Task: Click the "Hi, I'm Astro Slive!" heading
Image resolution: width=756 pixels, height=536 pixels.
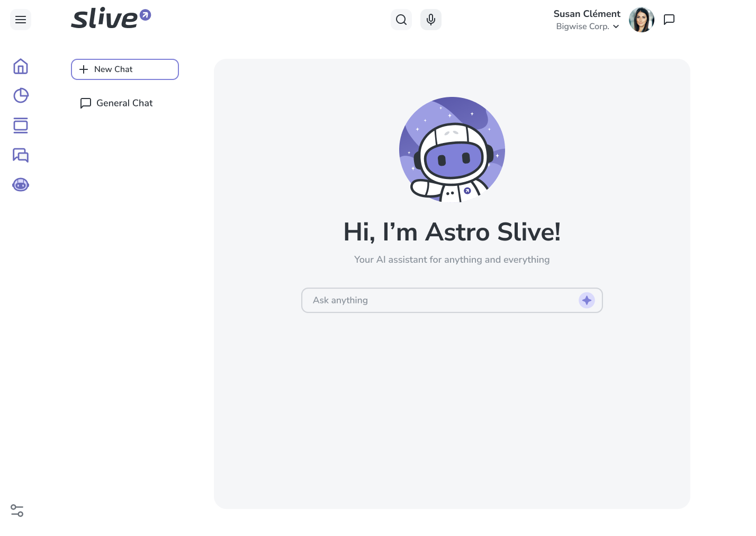Action: [x=452, y=232]
